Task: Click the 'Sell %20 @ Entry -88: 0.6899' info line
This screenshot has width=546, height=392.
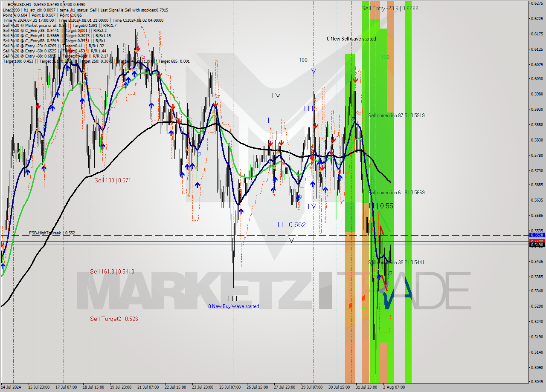Action: tap(55, 56)
